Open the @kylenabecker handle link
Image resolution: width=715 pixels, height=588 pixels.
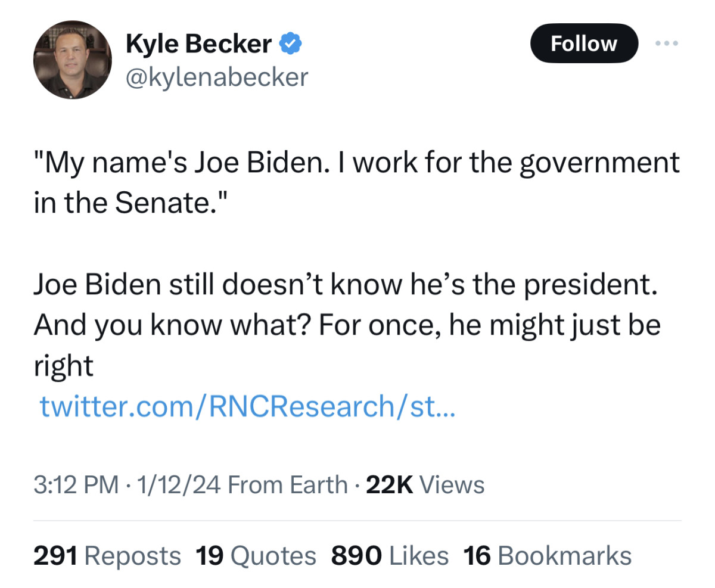(217, 76)
